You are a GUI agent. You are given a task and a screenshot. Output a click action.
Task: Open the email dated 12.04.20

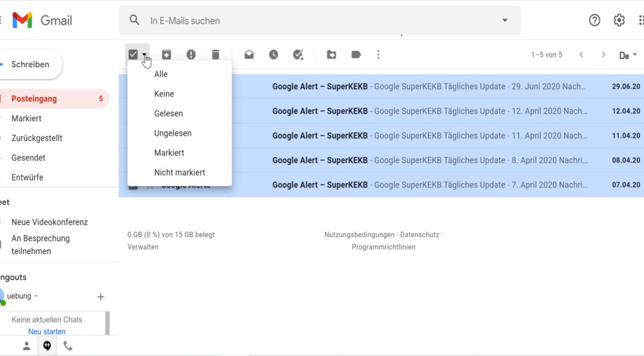(x=381, y=111)
